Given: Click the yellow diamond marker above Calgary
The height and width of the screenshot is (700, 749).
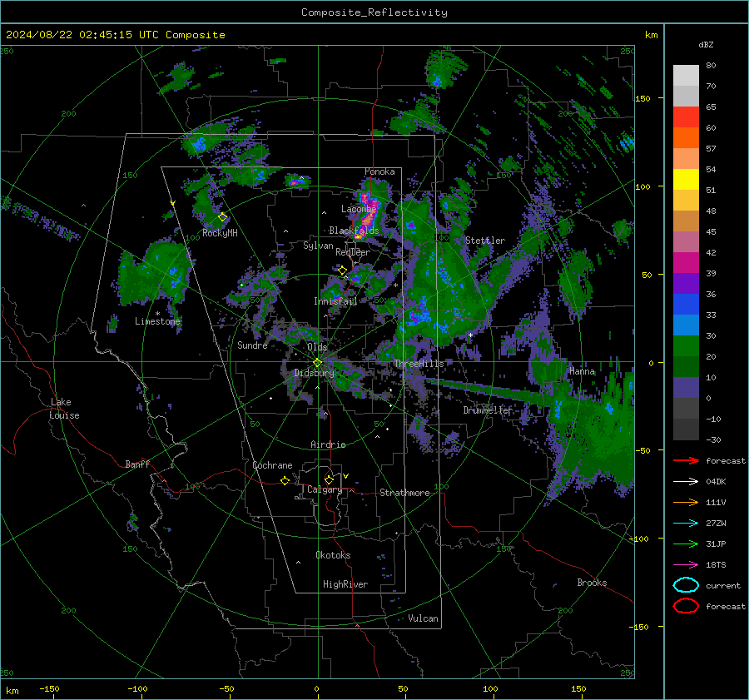Looking at the screenshot, I should (329, 479).
